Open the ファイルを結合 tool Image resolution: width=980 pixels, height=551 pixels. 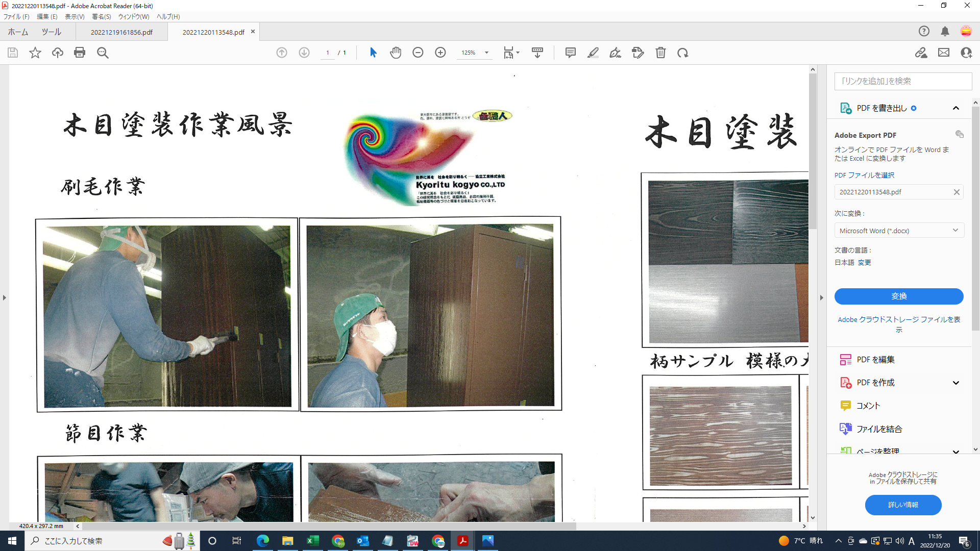click(x=871, y=429)
